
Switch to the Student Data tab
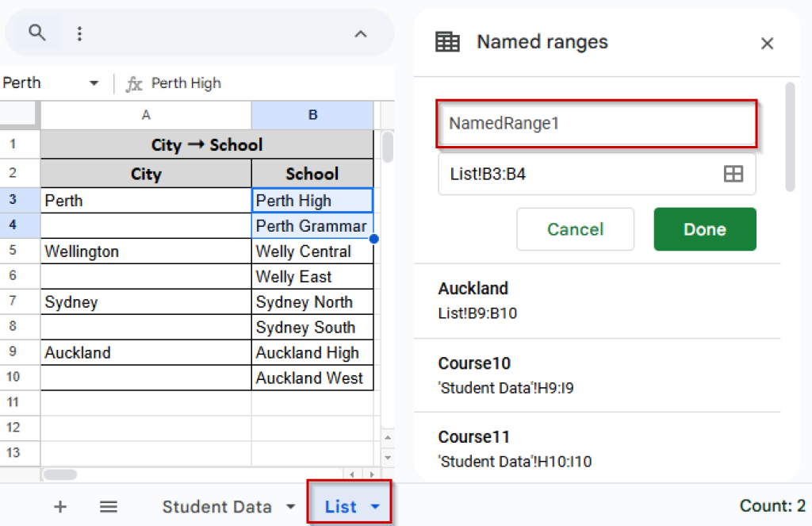218,506
